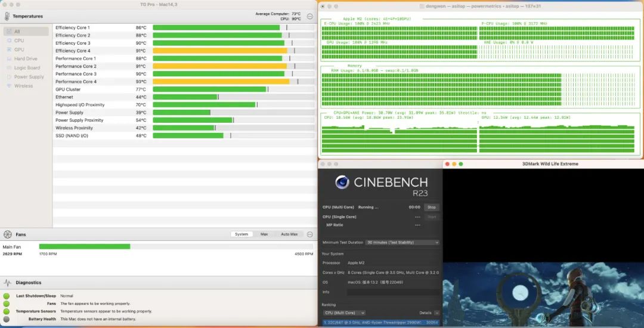This screenshot has height=328, width=644.
Task: Set fan mode to System
Action: click(241, 234)
